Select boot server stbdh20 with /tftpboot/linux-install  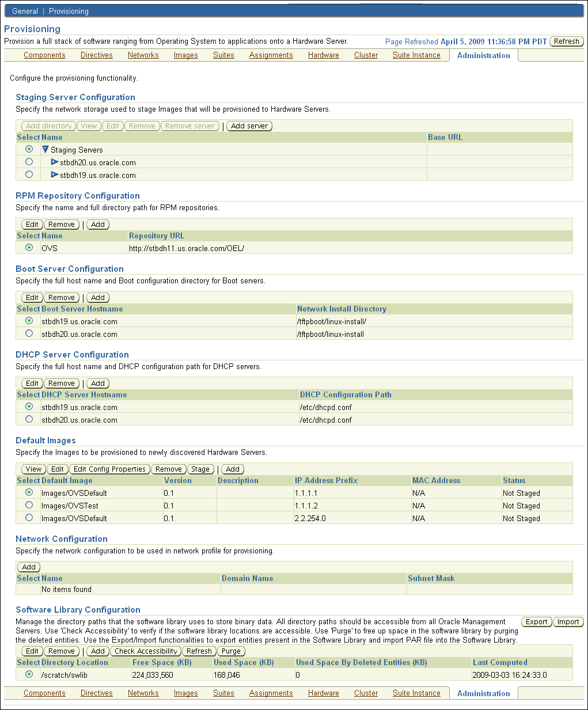[29, 333]
